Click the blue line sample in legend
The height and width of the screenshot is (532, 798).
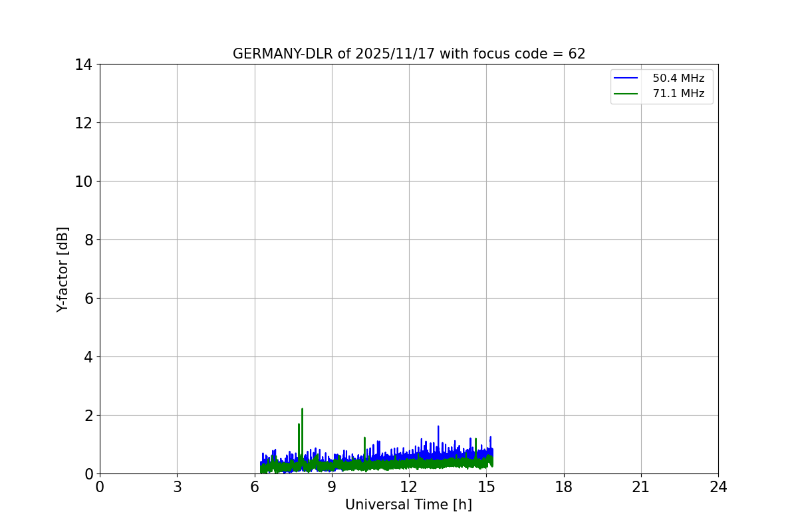click(626, 78)
